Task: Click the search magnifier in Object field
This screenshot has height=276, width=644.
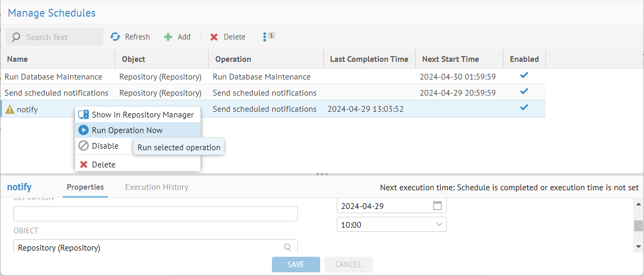Action: 287,247
